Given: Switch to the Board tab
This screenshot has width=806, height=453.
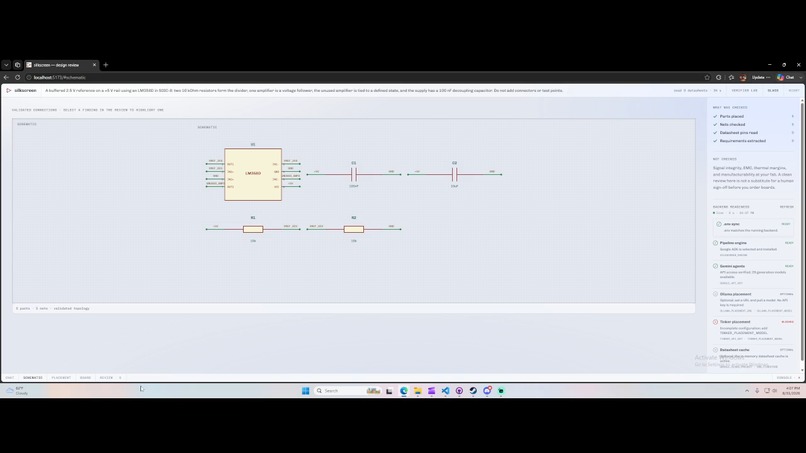Looking at the screenshot, I should pos(85,377).
